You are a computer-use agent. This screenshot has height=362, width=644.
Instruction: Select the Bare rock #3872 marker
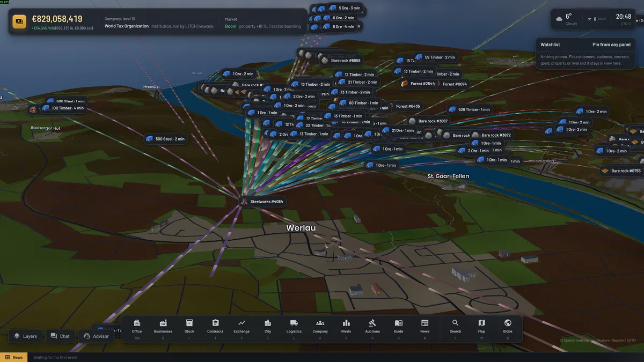[x=492, y=135]
